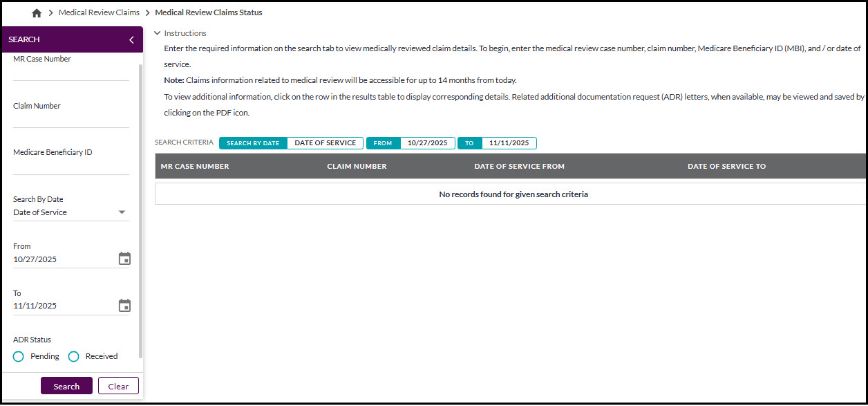Open the Medical Review Claims breadcrumb link

click(99, 12)
